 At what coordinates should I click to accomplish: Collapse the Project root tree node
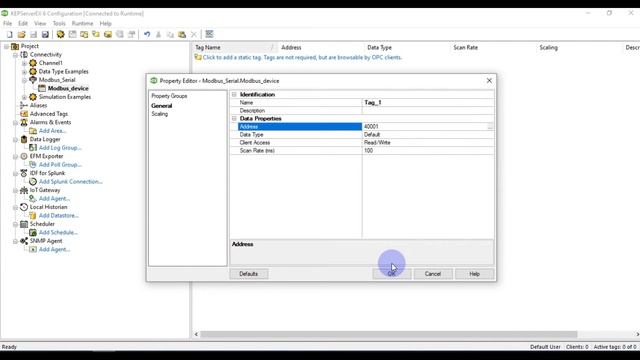6,47
